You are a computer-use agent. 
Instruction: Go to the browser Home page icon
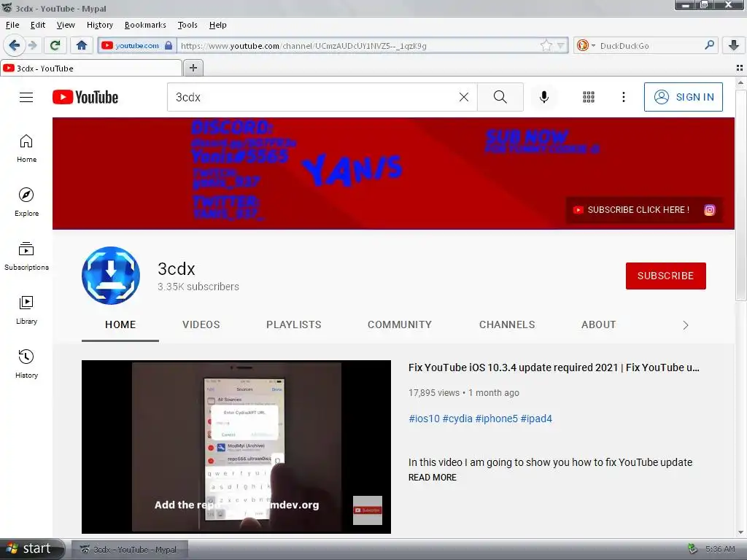pos(82,45)
